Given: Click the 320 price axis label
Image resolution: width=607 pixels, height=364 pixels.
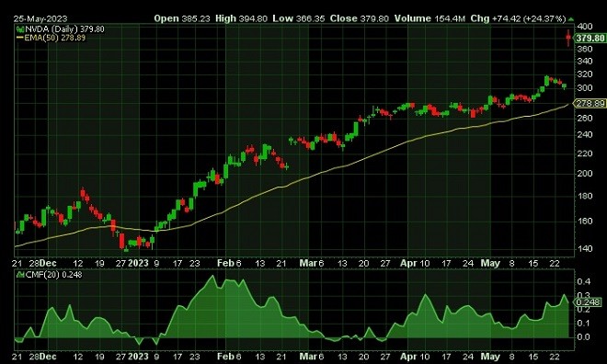Looking at the screenshot, I should (585, 74).
